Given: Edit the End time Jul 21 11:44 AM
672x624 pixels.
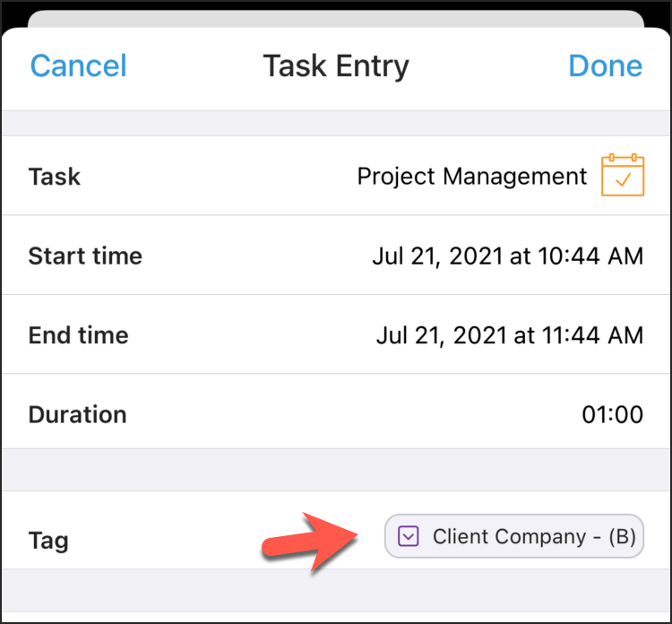Looking at the screenshot, I should (510, 335).
